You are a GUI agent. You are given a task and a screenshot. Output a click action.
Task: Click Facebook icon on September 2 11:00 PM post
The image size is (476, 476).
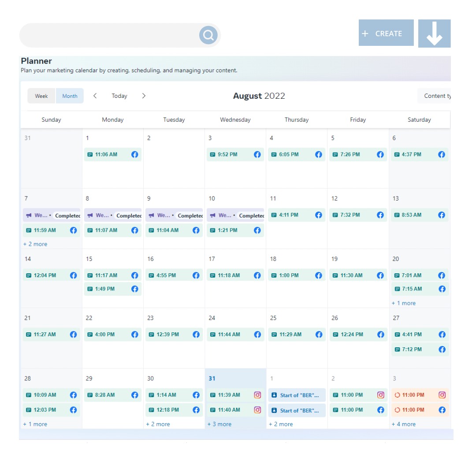coord(381,410)
